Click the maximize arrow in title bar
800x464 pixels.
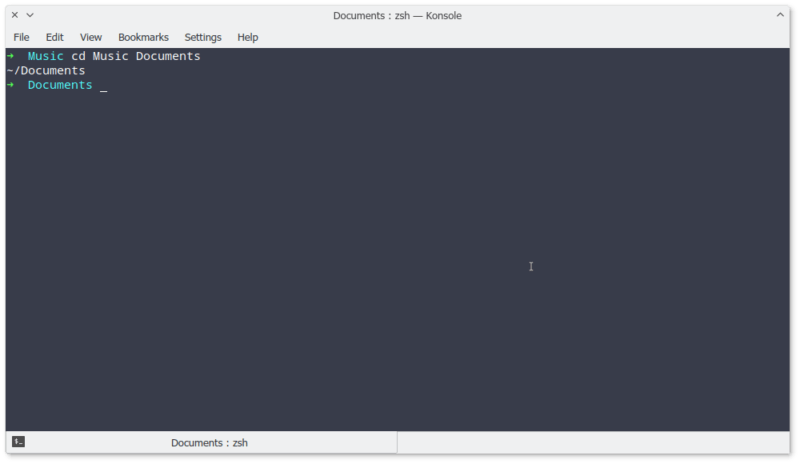pyautogui.click(x=780, y=15)
